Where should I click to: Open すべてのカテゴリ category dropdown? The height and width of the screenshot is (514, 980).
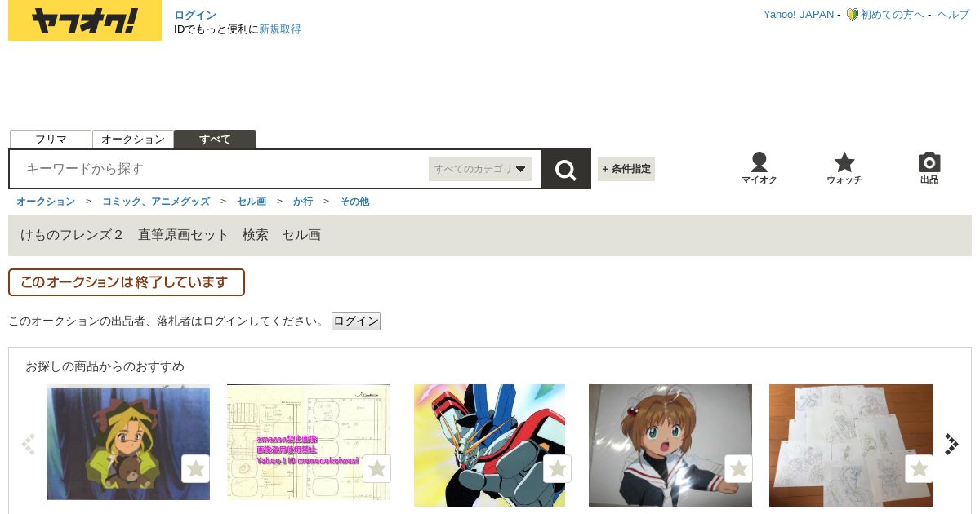point(480,169)
